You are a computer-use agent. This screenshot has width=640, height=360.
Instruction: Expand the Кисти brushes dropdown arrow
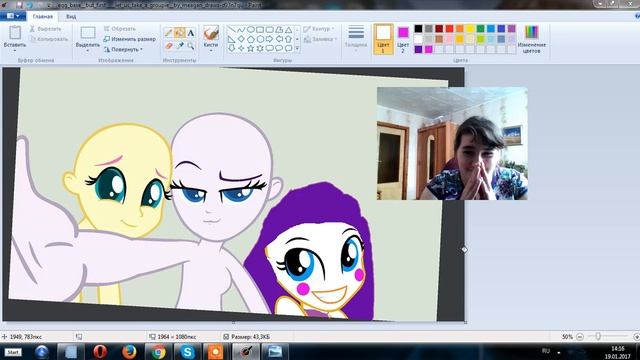click(211, 51)
